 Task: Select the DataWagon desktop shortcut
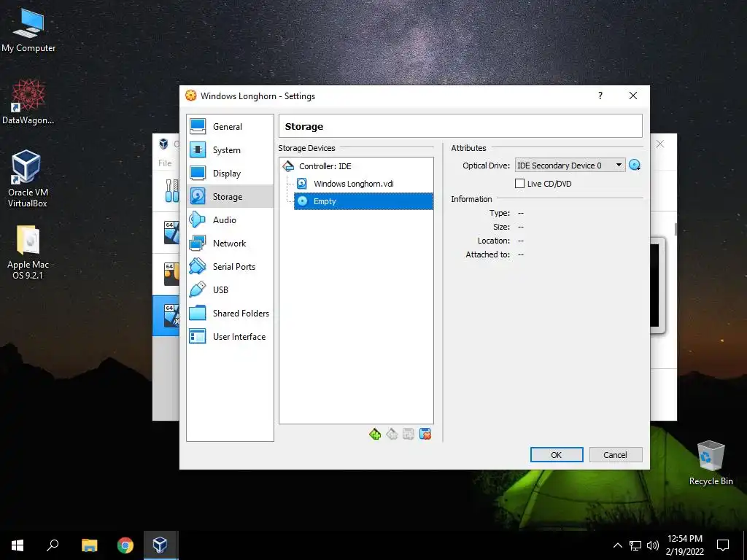tap(28, 101)
